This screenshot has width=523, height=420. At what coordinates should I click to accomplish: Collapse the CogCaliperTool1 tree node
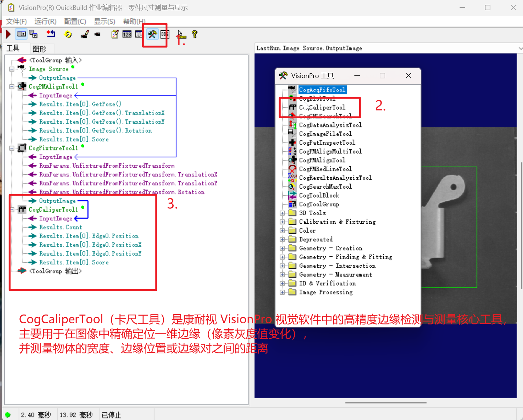point(12,209)
